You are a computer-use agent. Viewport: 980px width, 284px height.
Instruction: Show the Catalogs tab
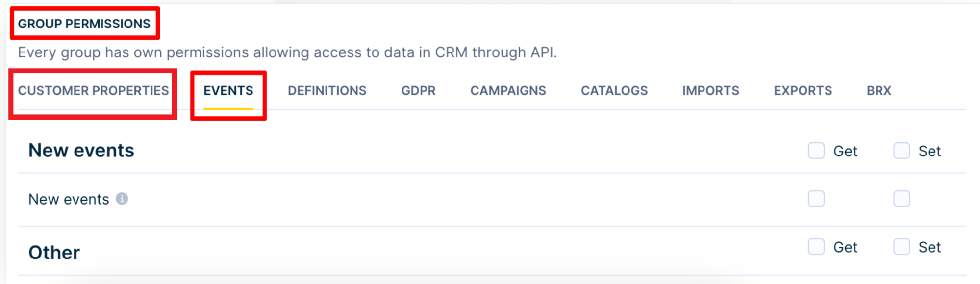[x=614, y=91]
